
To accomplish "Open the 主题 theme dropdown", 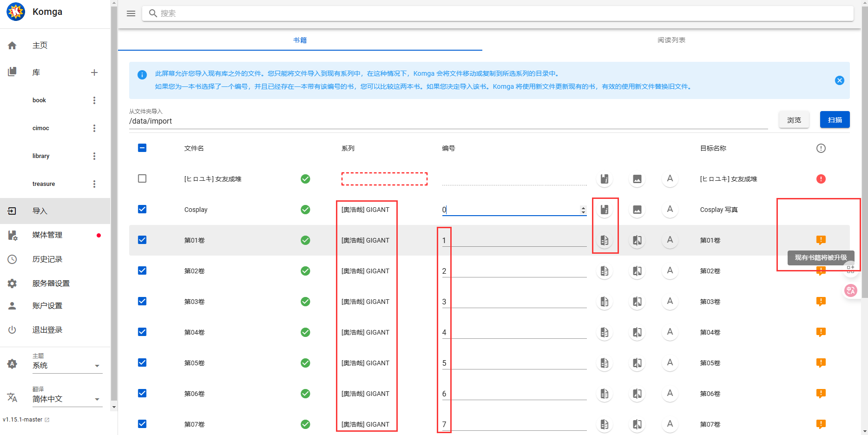I will [66, 366].
